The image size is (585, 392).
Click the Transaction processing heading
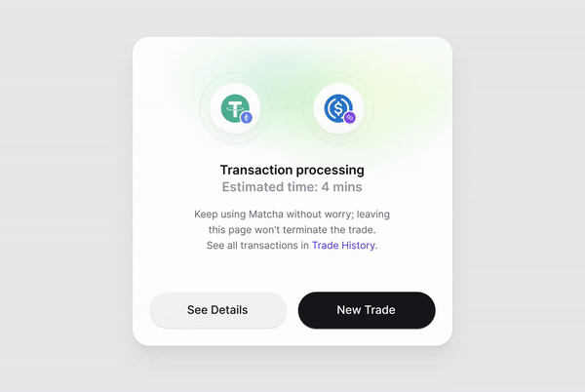[x=292, y=170]
